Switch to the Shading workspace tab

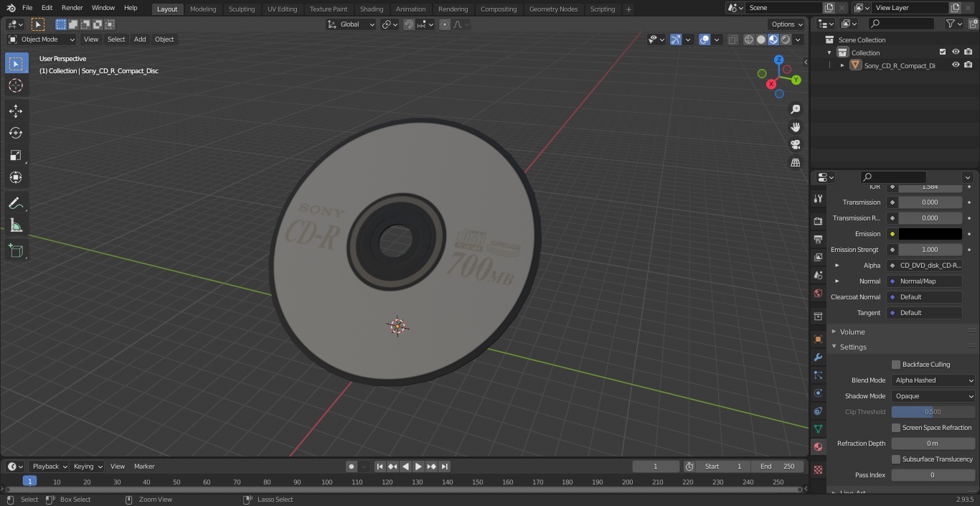tap(372, 9)
